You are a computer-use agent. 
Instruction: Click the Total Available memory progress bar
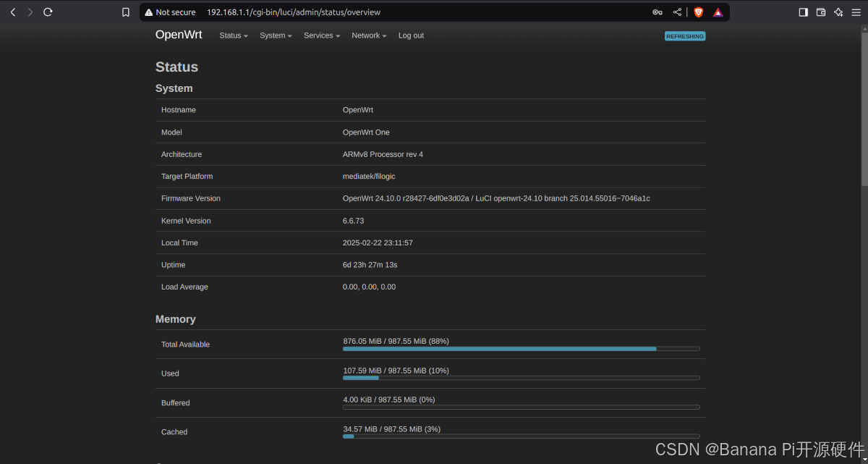click(522, 349)
